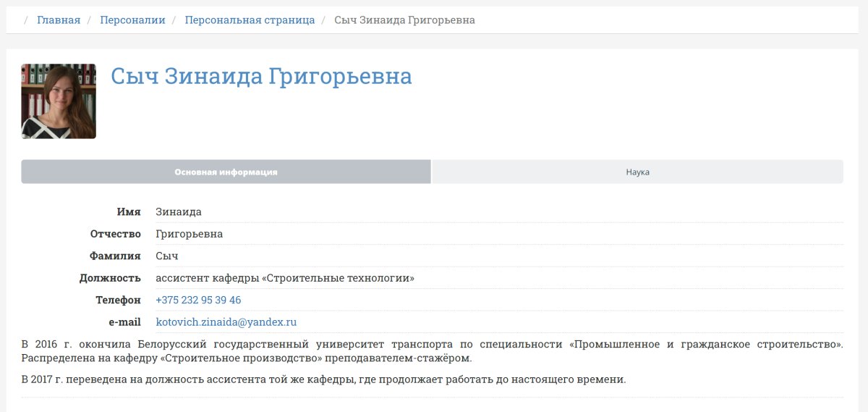The width and height of the screenshot is (868, 412).
Task: Go to the Персоналии breadcrumb
Action: pos(132,20)
